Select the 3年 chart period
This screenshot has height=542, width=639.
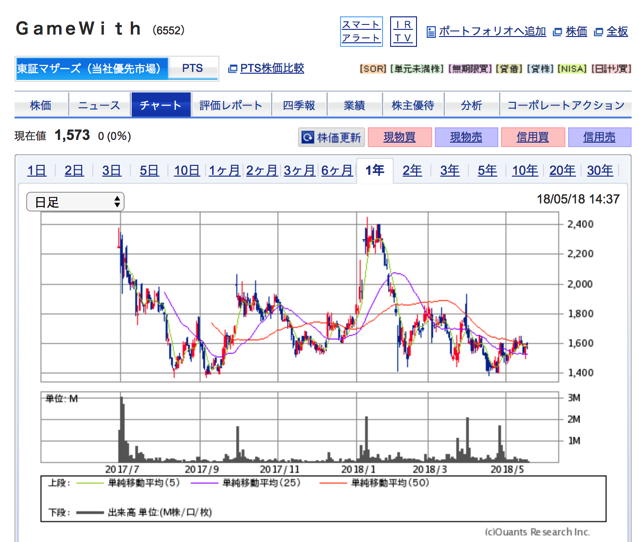coord(450,170)
